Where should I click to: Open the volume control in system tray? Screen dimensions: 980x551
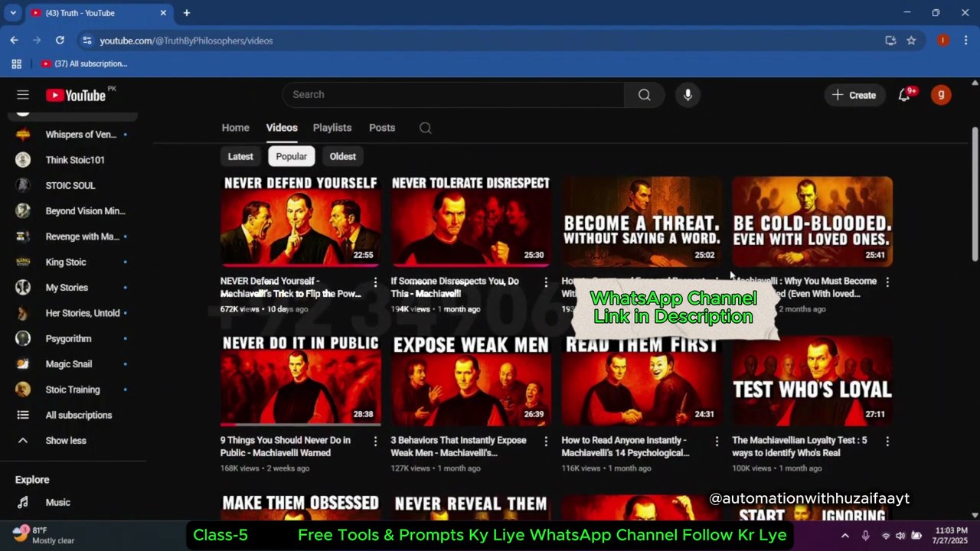(900, 536)
